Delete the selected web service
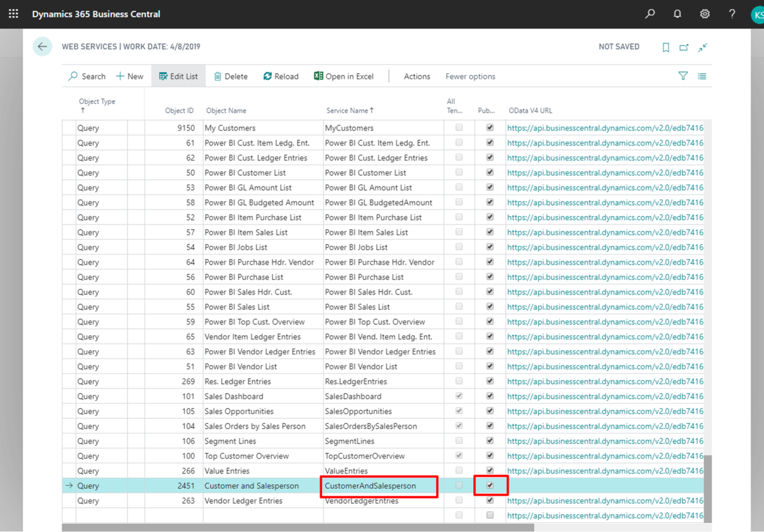Screen dimensions: 764x532 (230, 76)
